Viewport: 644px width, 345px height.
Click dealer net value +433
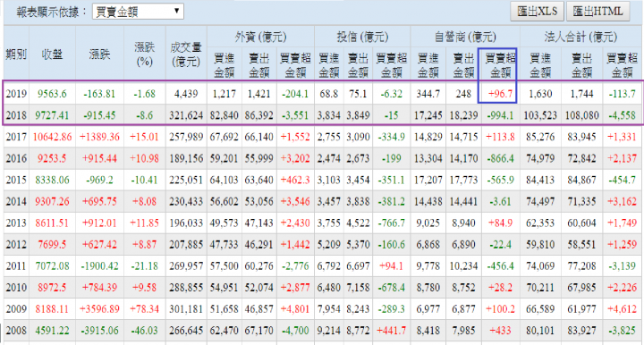(x=500, y=330)
